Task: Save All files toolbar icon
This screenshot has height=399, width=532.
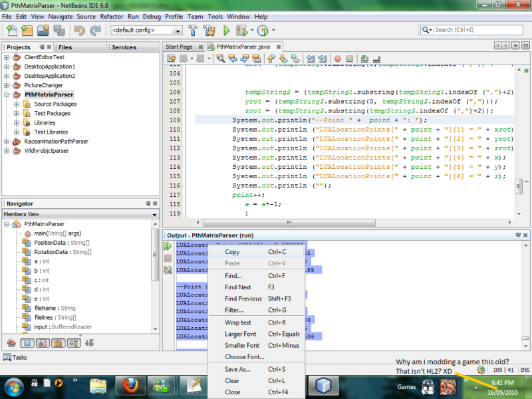Action: [x=59, y=31]
